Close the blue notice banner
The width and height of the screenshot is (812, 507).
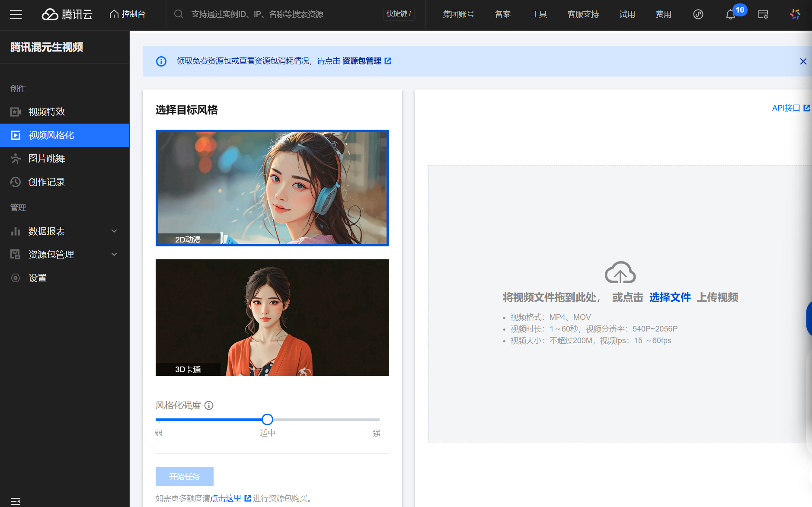point(803,61)
